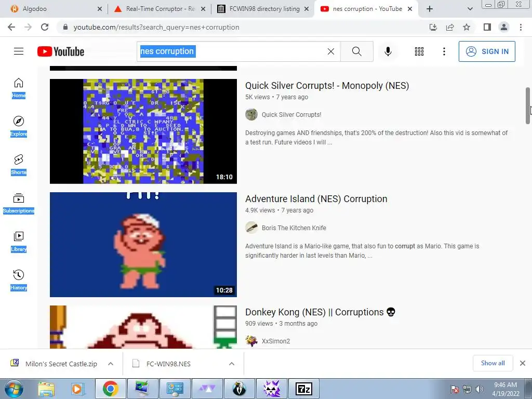Image resolution: width=532 pixels, height=399 pixels.
Task: Clear the search box with X icon
Action: 331,51
